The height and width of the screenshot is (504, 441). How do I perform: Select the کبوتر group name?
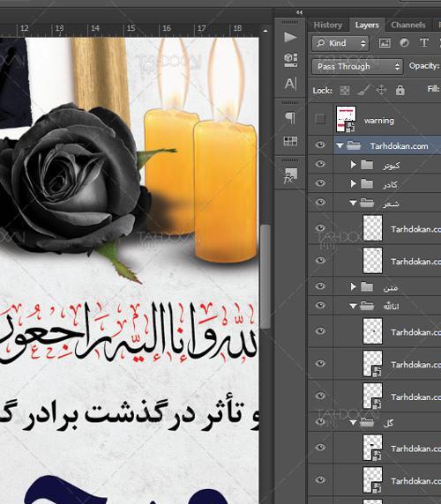(392, 166)
